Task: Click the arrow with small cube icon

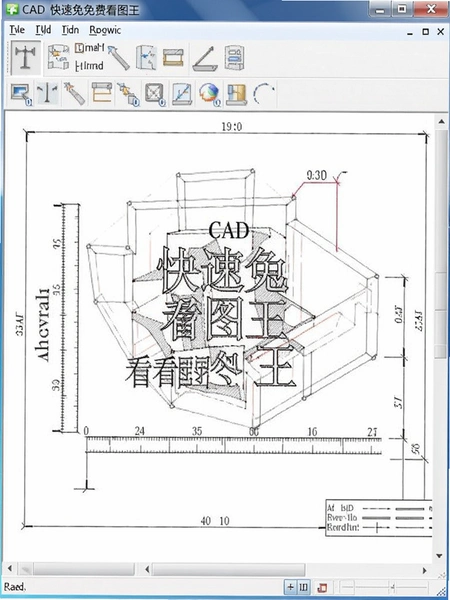Action: tap(128, 94)
